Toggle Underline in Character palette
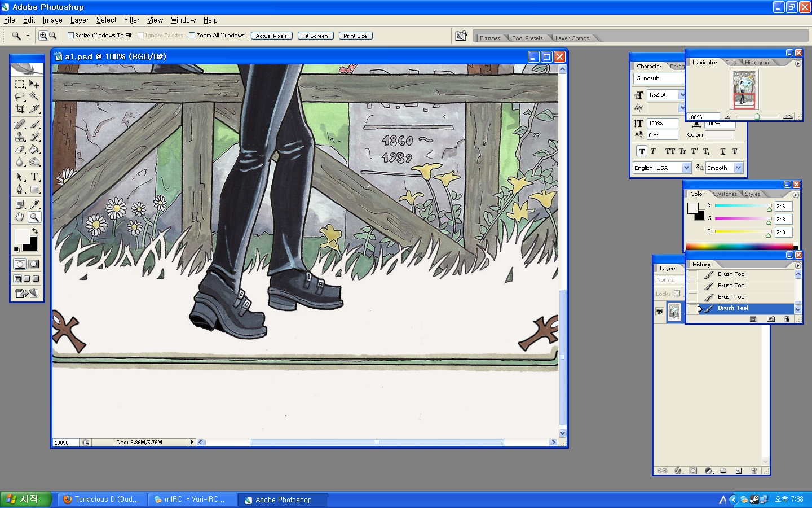Viewport: 812px width, 508px height. pyautogui.click(x=723, y=151)
